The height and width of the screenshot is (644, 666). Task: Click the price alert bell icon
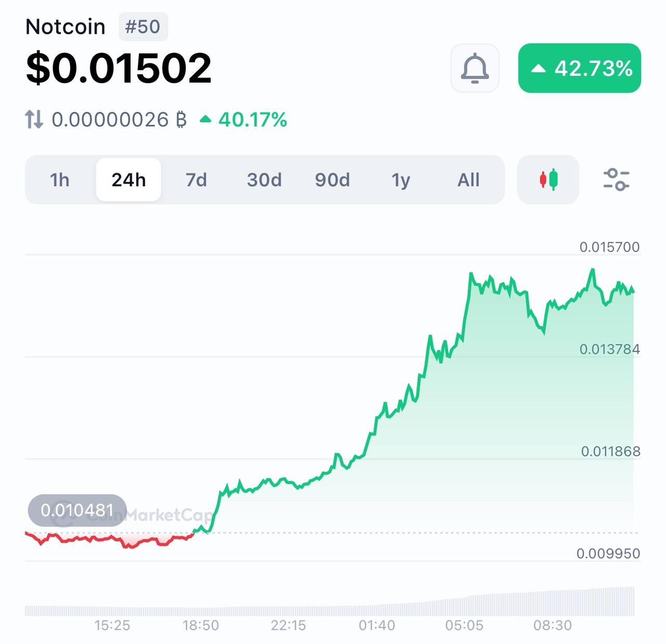475,68
